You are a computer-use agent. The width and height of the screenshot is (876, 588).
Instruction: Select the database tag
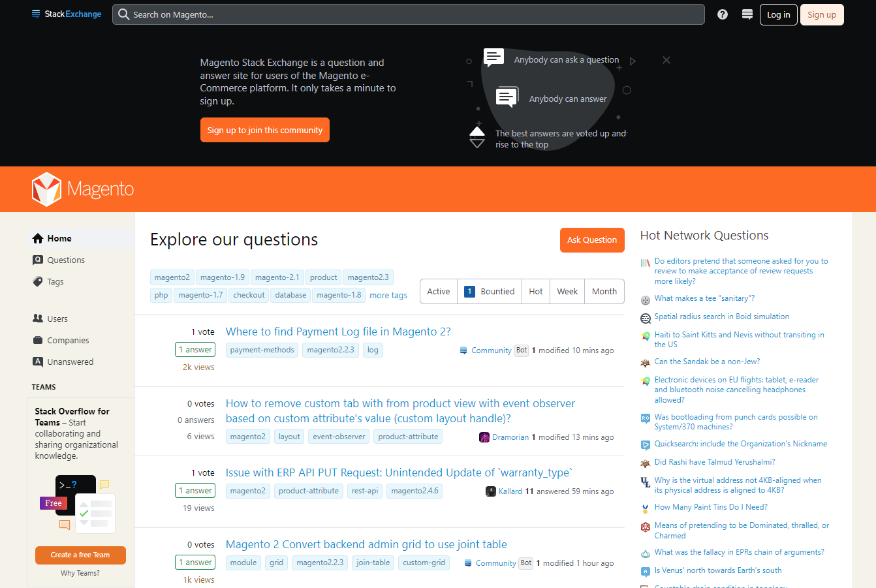pos(291,295)
